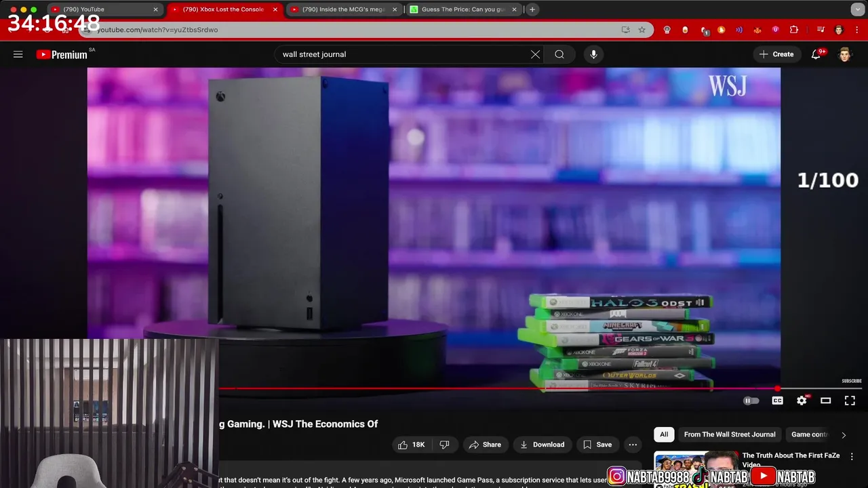Click the Download button
Viewport: 868px width, 488px height.
[x=542, y=445]
